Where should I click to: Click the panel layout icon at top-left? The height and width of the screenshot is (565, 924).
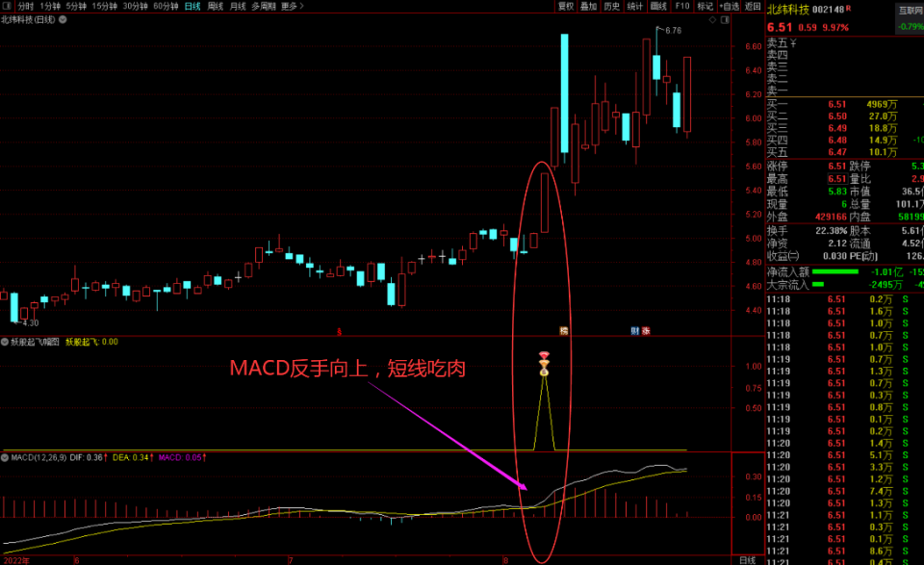coord(8,6)
